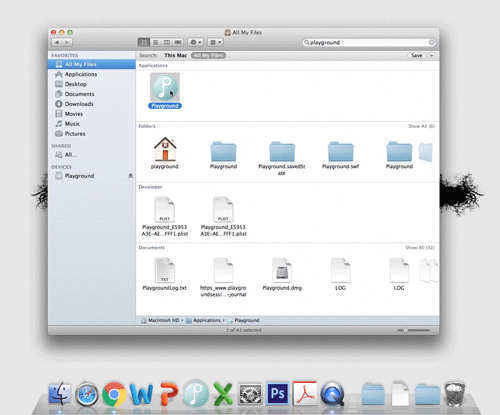Add a search criteria with plus button
The image size is (500, 415).
[x=431, y=55]
